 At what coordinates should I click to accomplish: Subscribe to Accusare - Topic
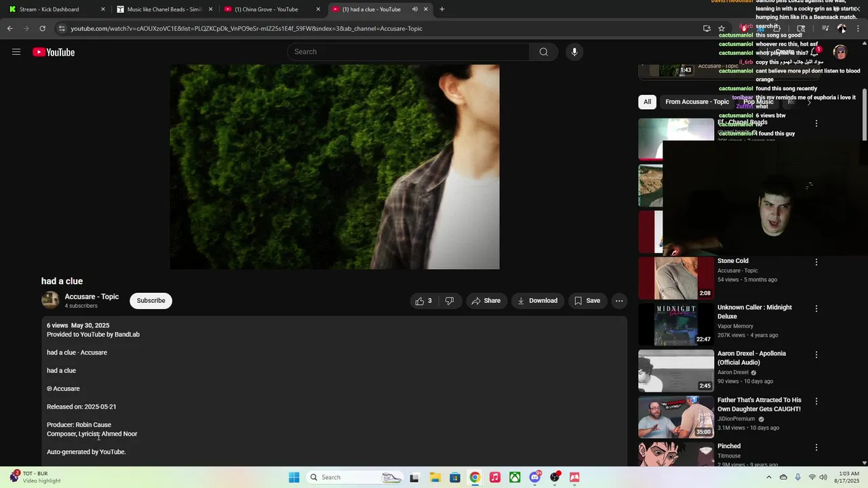click(151, 301)
